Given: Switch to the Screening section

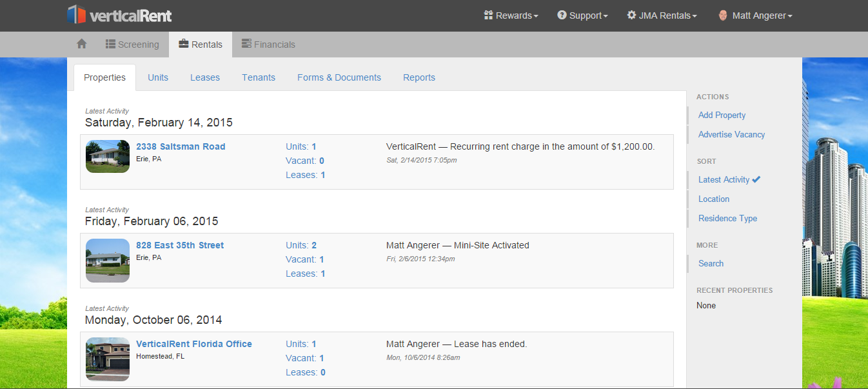Looking at the screenshot, I should tap(132, 45).
